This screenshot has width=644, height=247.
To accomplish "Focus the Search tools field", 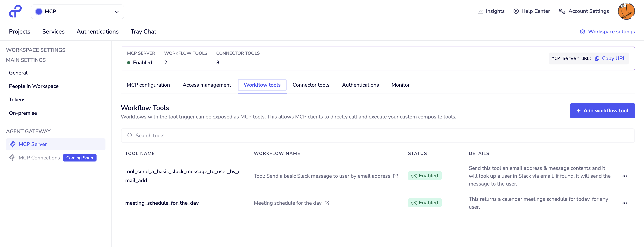I will point(378,135).
